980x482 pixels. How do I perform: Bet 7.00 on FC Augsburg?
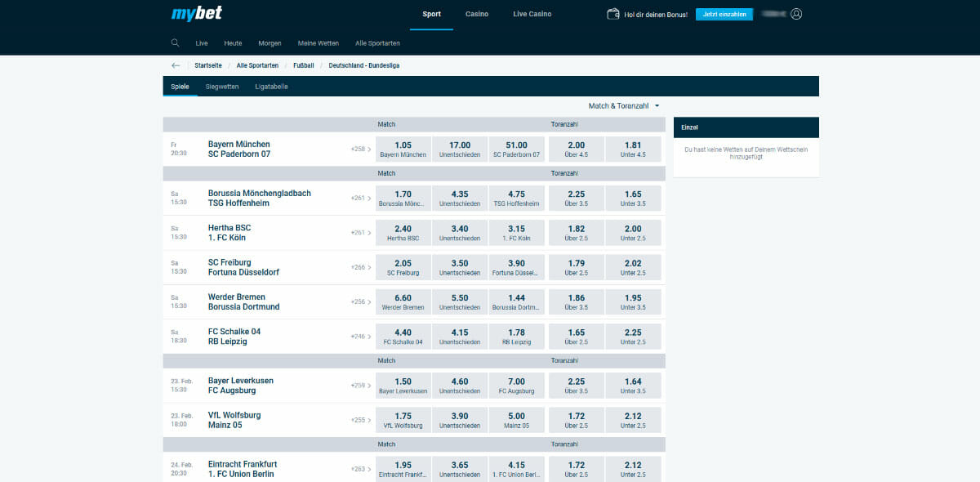coord(517,386)
